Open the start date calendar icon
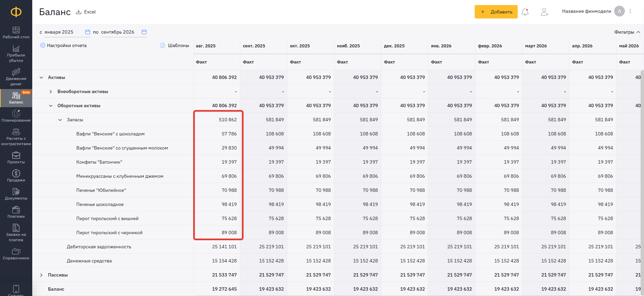 (88, 32)
